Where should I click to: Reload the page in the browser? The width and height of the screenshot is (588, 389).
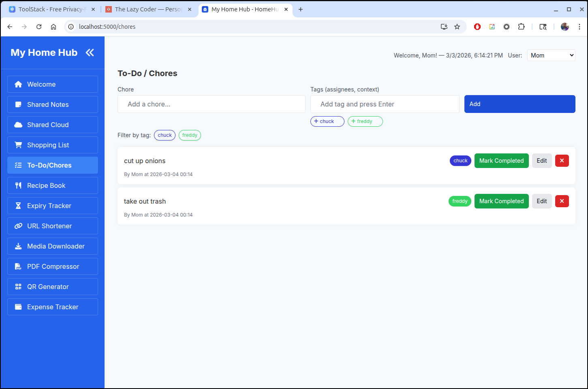39,27
